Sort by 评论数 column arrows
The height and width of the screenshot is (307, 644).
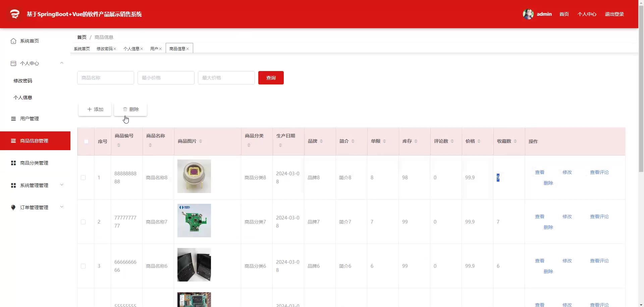click(452, 141)
